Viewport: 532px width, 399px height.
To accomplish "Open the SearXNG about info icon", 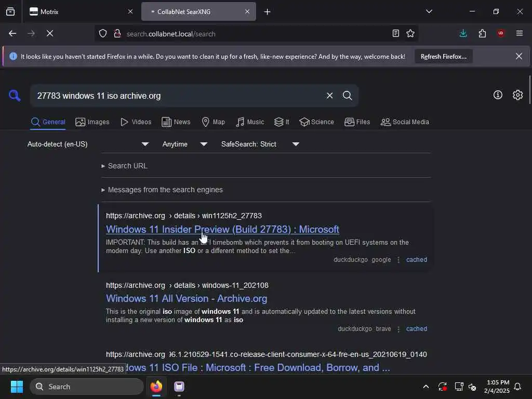I will click(x=498, y=95).
